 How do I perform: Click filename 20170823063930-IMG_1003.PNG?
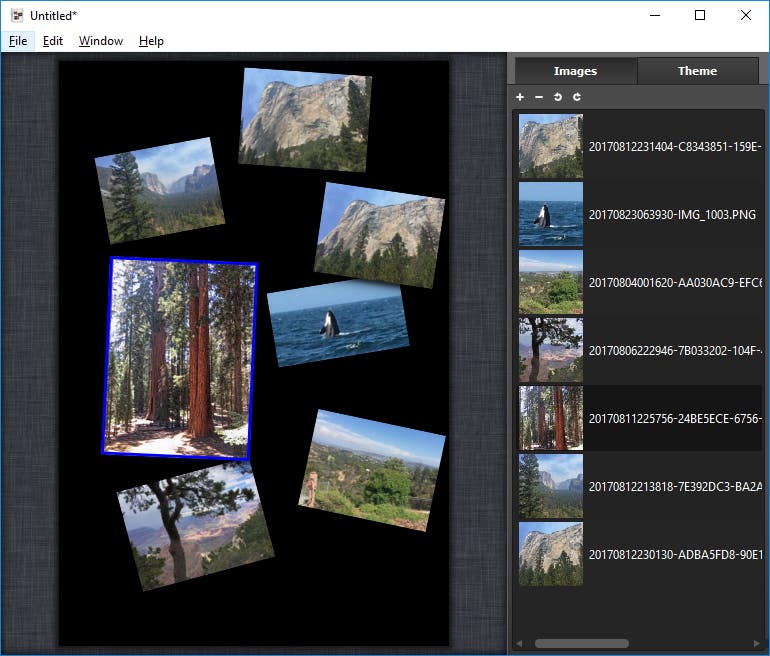tap(672, 215)
